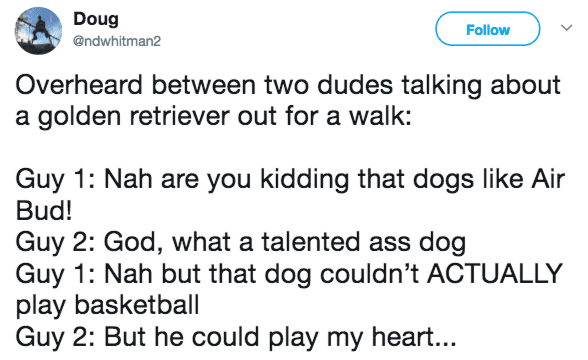Expand the tweet options chevron

click(x=566, y=28)
